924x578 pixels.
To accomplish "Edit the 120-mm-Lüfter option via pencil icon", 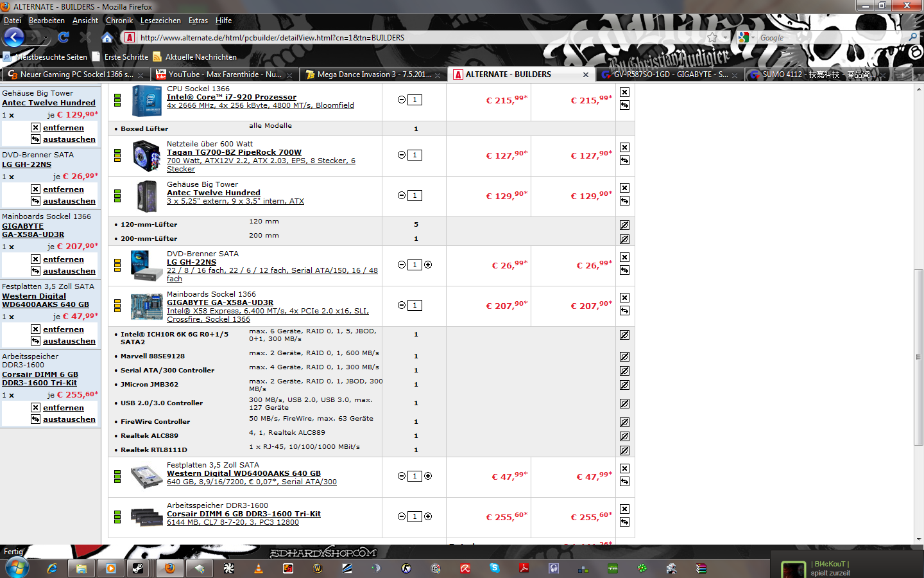I will (624, 225).
